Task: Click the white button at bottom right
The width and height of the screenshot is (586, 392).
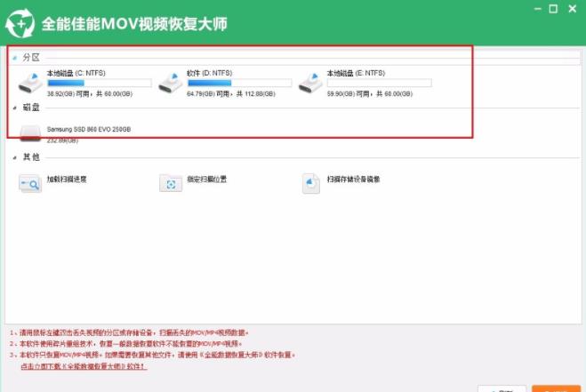Action: (502, 388)
